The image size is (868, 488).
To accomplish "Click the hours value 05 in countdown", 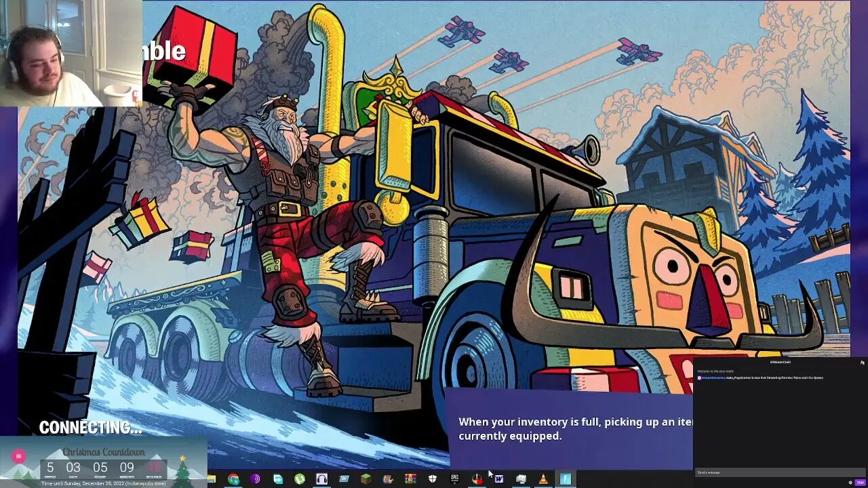I will pos(100,468).
